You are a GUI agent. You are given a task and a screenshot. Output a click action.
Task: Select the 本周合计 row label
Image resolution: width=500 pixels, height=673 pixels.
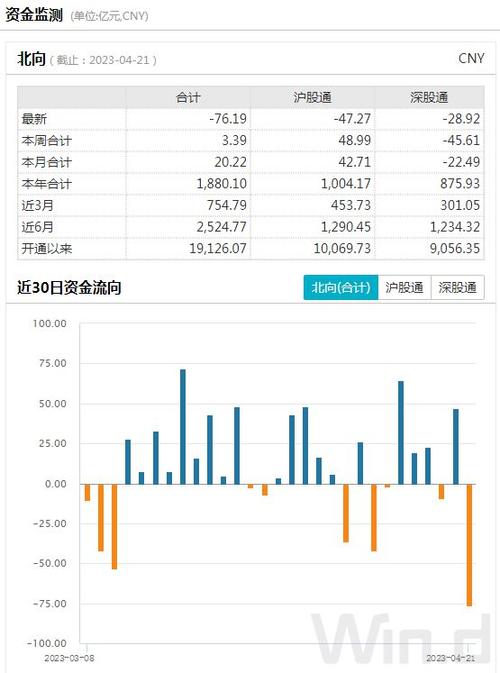[x=46, y=141]
